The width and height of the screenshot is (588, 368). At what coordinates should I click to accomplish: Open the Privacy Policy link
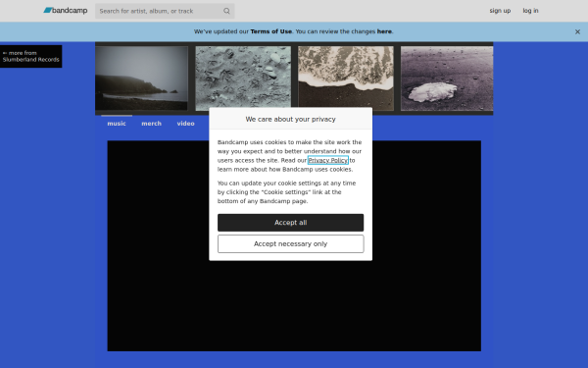(x=327, y=160)
